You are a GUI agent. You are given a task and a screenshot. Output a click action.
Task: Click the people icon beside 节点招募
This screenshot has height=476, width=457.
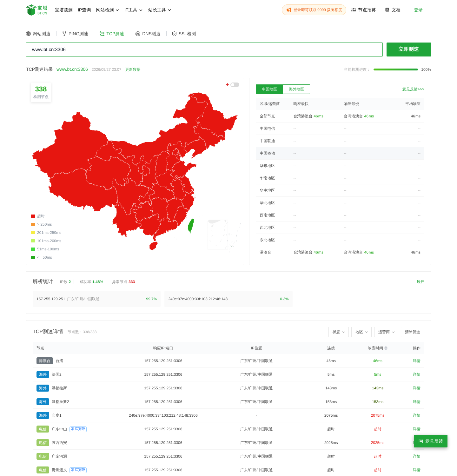click(x=354, y=10)
